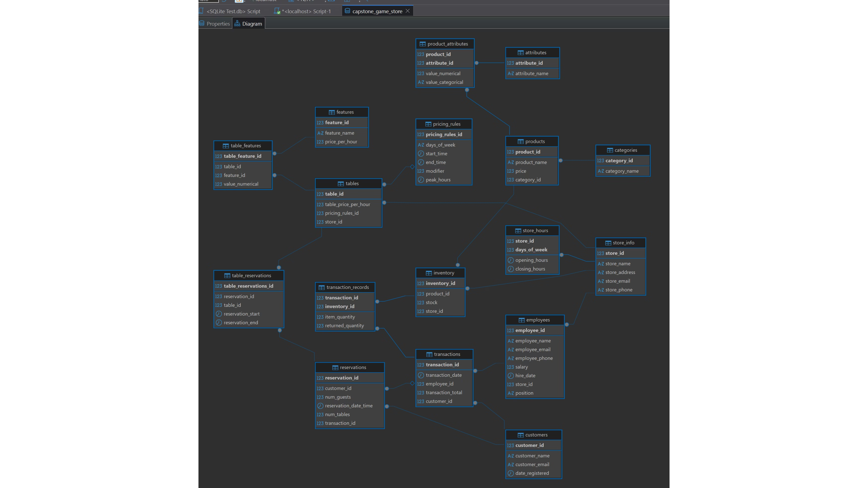
Task: Close the capstone_game_store tab
Action: [408, 11]
